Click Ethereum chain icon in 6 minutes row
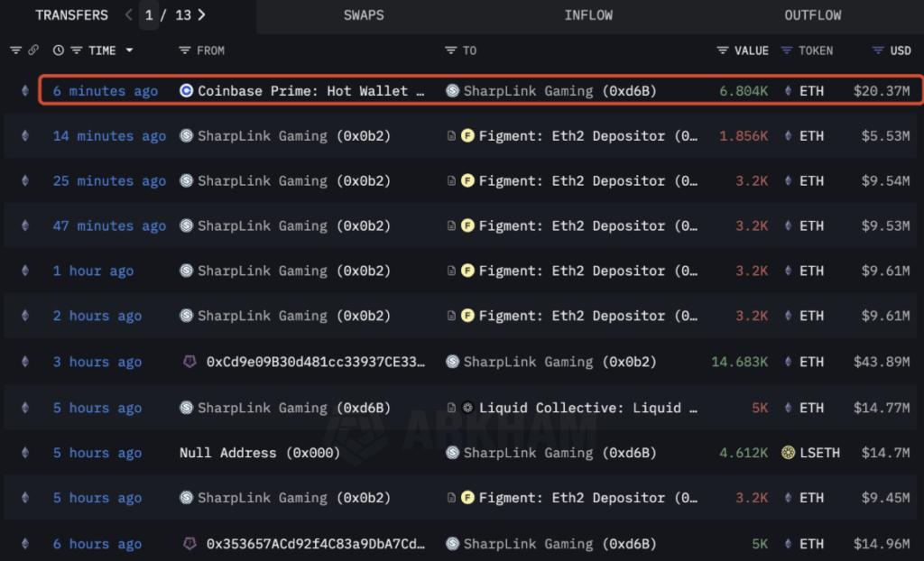This screenshot has height=561, width=924. [x=24, y=91]
